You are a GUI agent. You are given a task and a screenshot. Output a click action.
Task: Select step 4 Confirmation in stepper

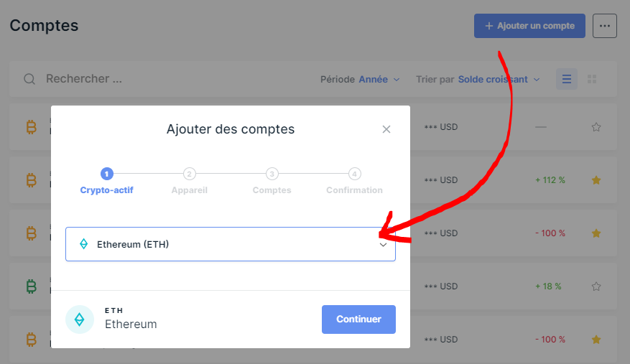354,174
